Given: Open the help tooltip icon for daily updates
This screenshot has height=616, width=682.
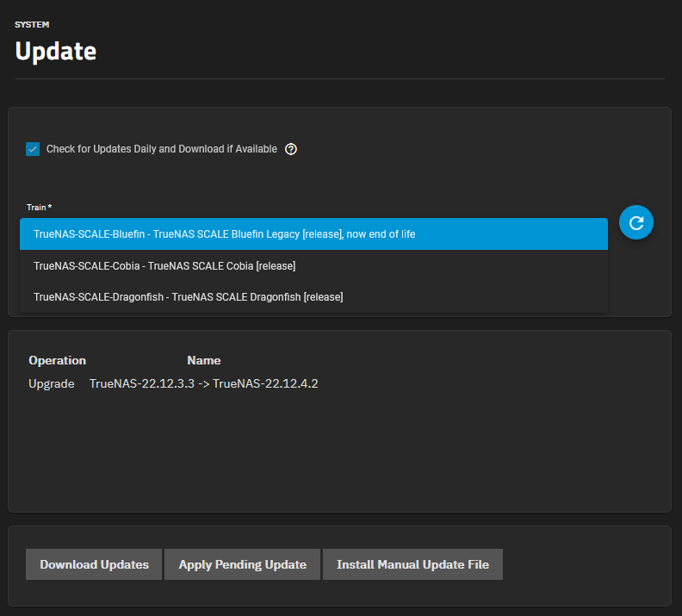Looking at the screenshot, I should click(290, 149).
